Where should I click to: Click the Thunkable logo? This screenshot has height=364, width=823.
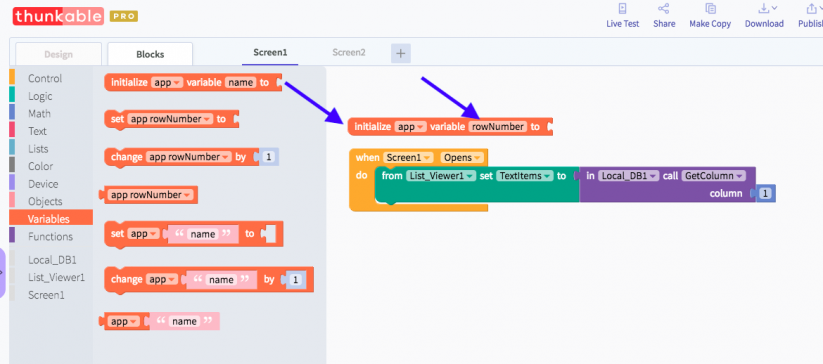click(58, 16)
